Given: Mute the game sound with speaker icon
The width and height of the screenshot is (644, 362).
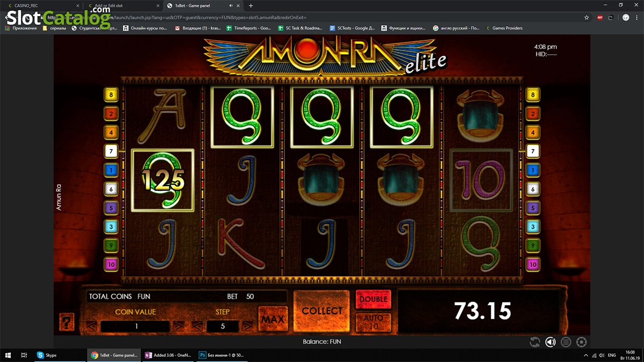Looking at the screenshot, I should 550,342.
